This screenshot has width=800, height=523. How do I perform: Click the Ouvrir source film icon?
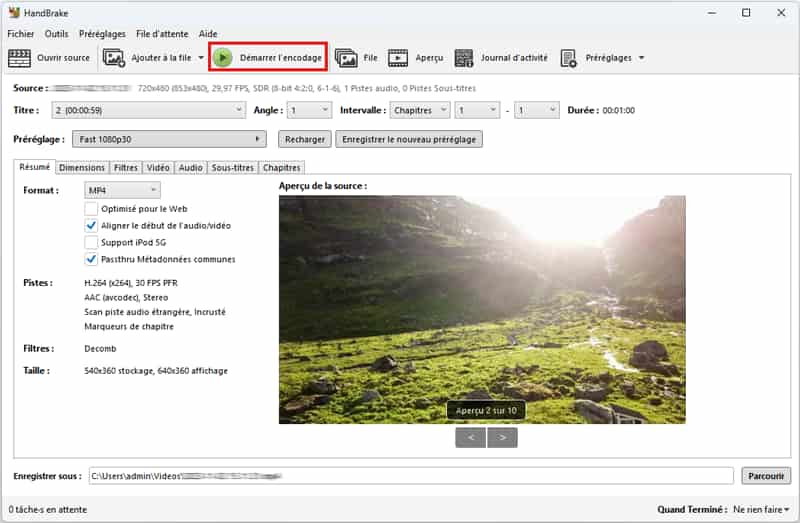click(x=20, y=58)
